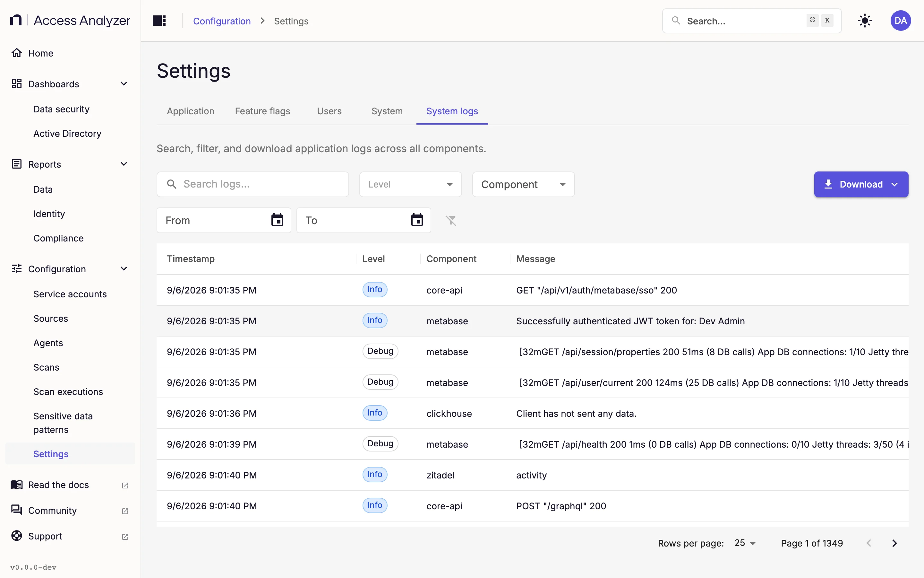This screenshot has height=578, width=924.
Task: Click the zitadel component cell
Action: (440, 475)
